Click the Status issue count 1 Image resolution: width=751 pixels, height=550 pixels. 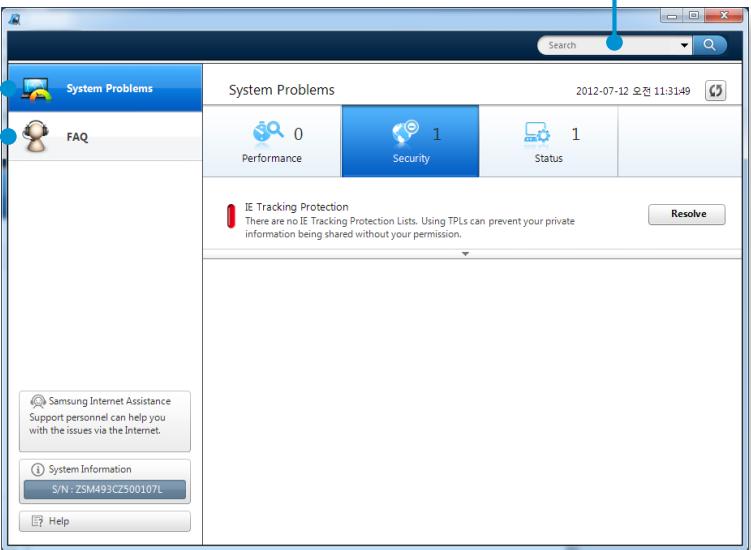(x=576, y=134)
